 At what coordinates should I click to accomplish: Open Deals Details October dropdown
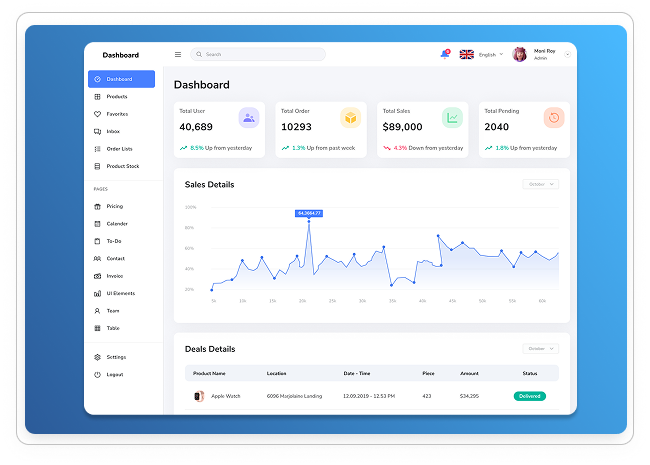pos(541,349)
